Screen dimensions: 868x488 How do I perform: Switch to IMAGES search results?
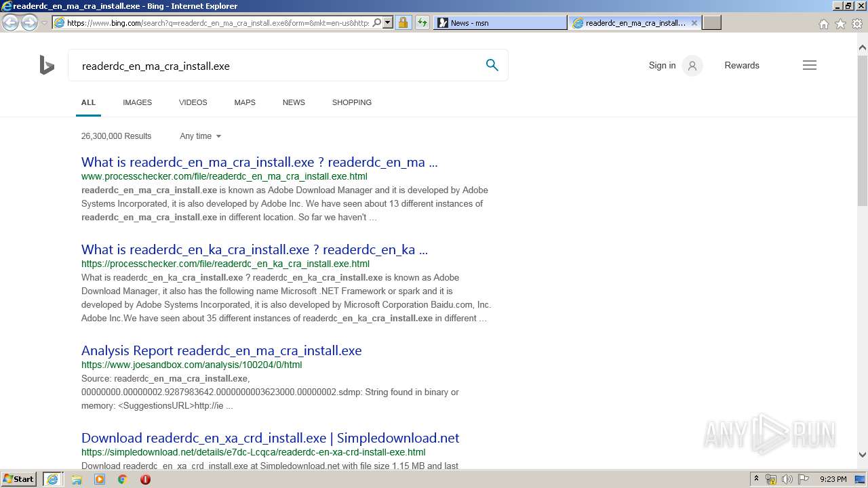tap(137, 102)
